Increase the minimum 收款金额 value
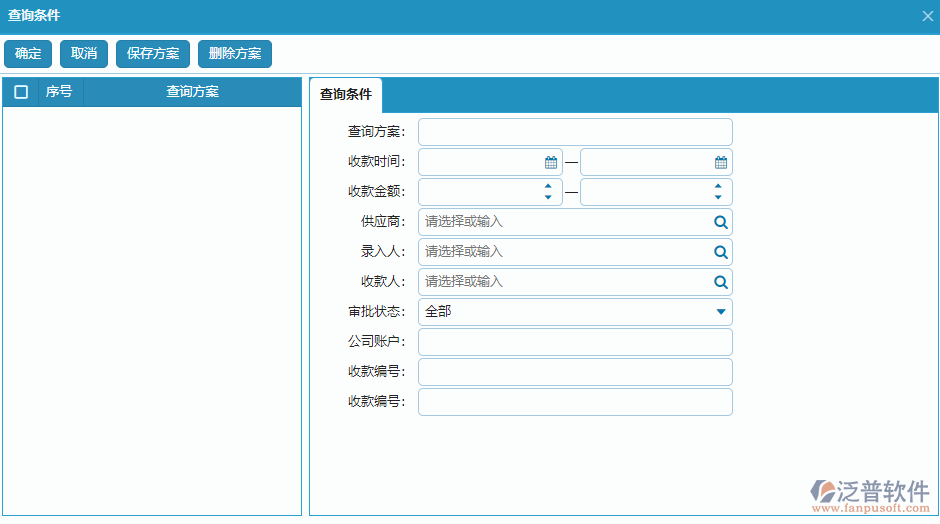This screenshot has height=524, width=940. [x=548, y=186]
